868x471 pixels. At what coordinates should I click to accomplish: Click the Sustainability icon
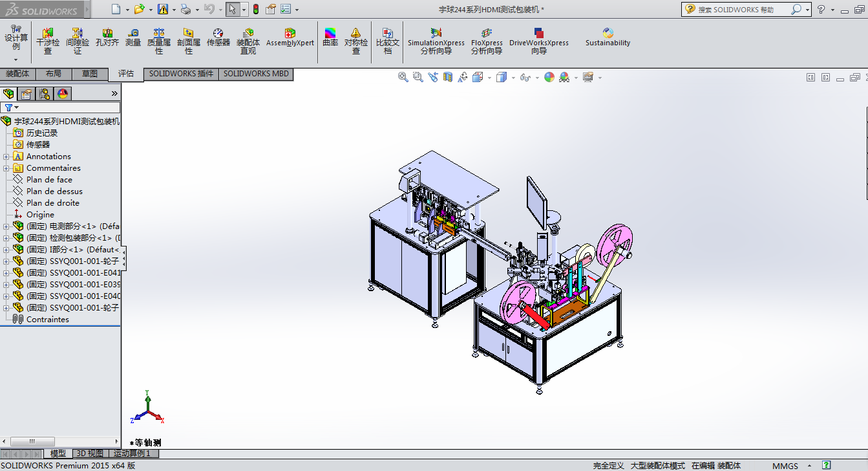tap(608, 38)
